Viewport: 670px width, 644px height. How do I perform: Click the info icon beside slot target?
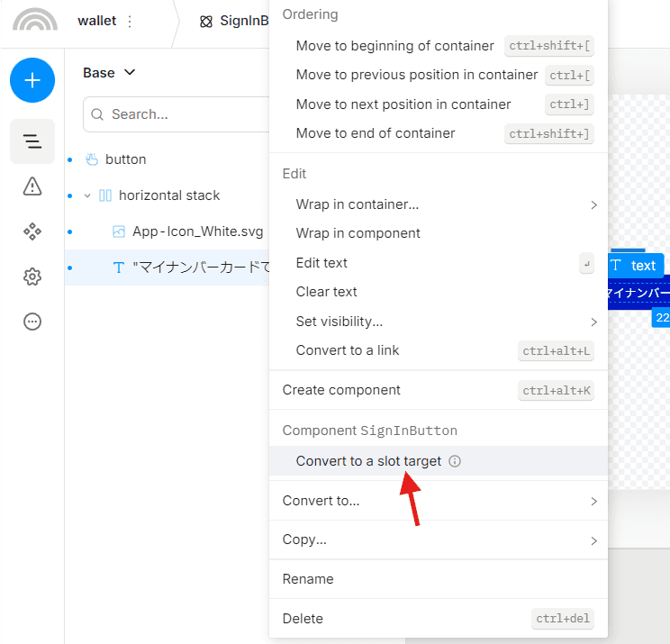(455, 461)
